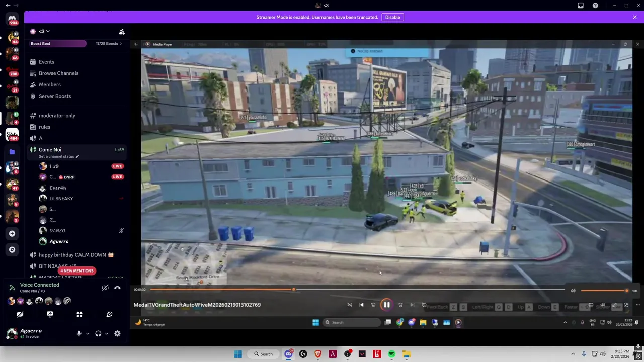This screenshot has height=362, width=644.
Task: Adjust the Media Player volume slider
Action: click(x=604, y=291)
